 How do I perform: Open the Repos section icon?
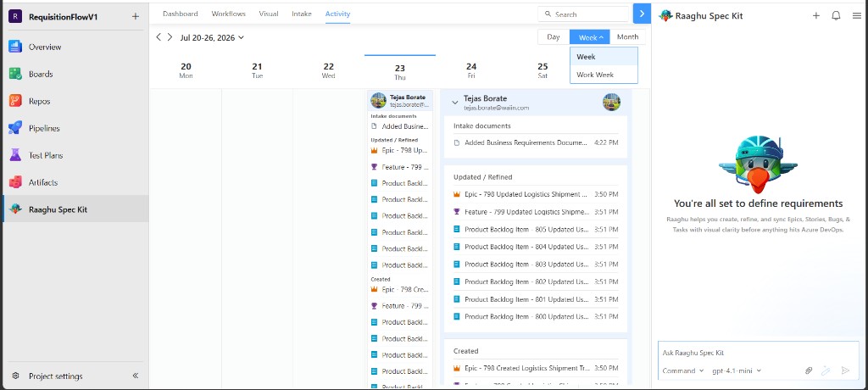(x=15, y=101)
